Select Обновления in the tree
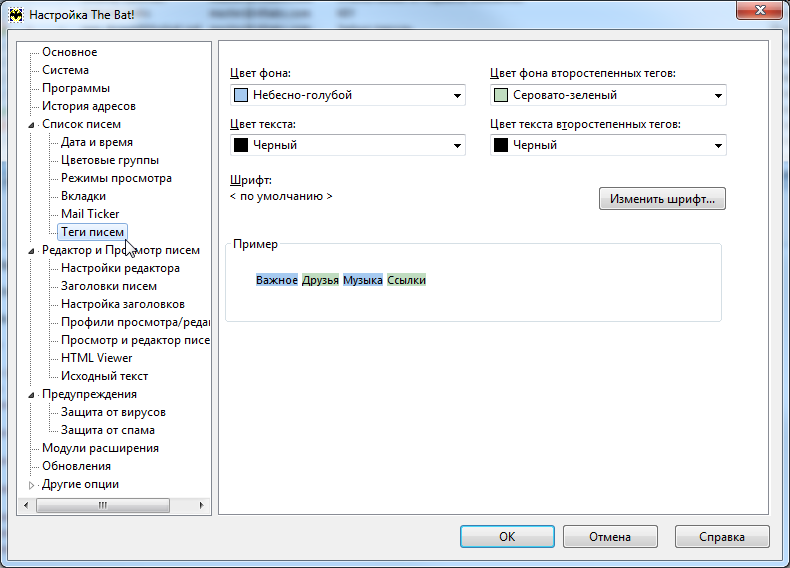Viewport: 790px width, 568px height. pos(77,466)
